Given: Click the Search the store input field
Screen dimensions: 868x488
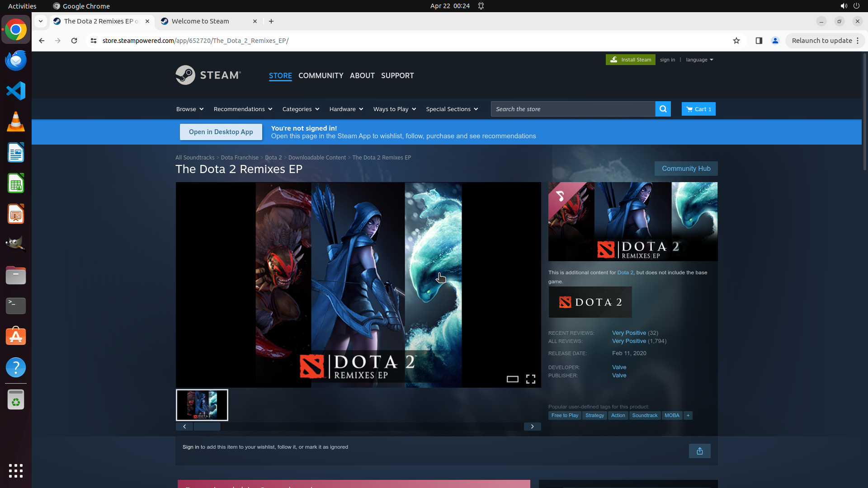Looking at the screenshot, I should tap(572, 109).
